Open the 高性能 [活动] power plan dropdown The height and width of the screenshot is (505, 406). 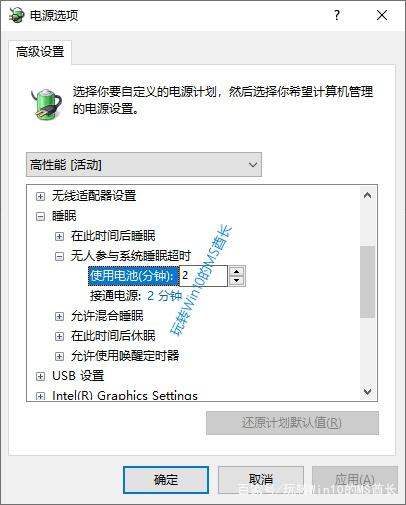click(x=144, y=165)
